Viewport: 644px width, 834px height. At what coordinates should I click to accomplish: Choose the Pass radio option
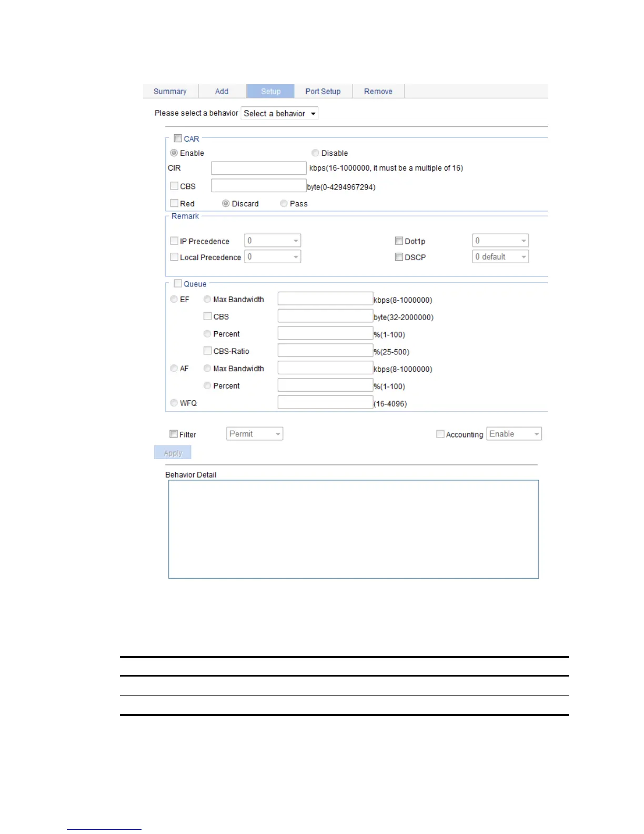coord(284,203)
